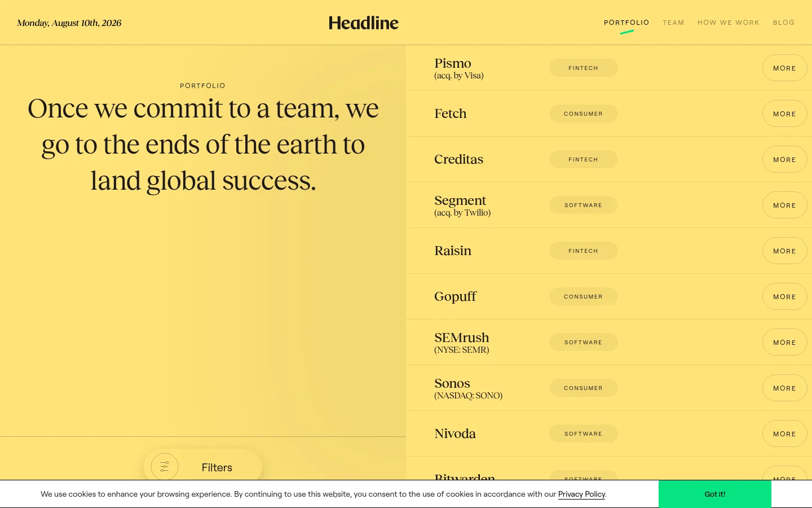Click the Fetch company name
Image resolution: width=812 pixels, height=508 pixels.
pos(451,113)
